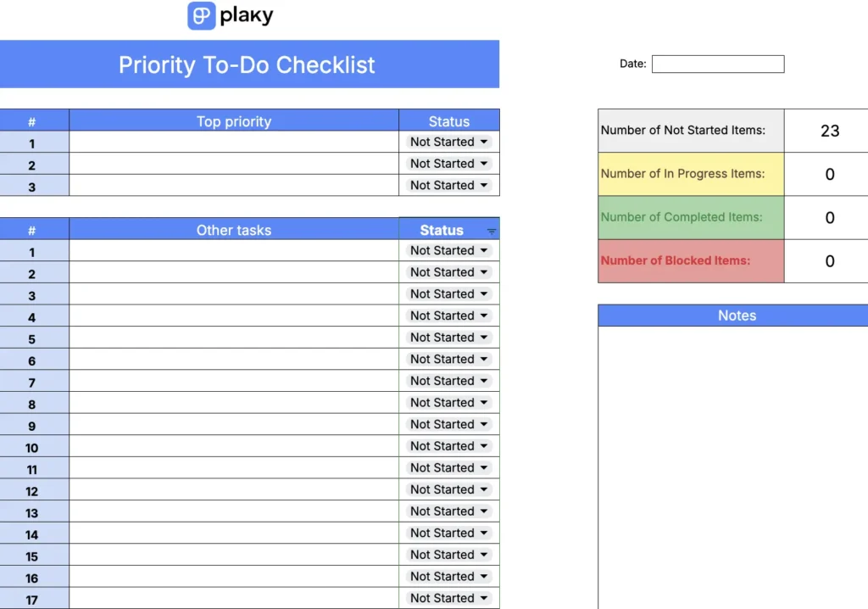Select row number 17 in Other tasks
This screenshot has height=609, width=868.
[32, 600]
